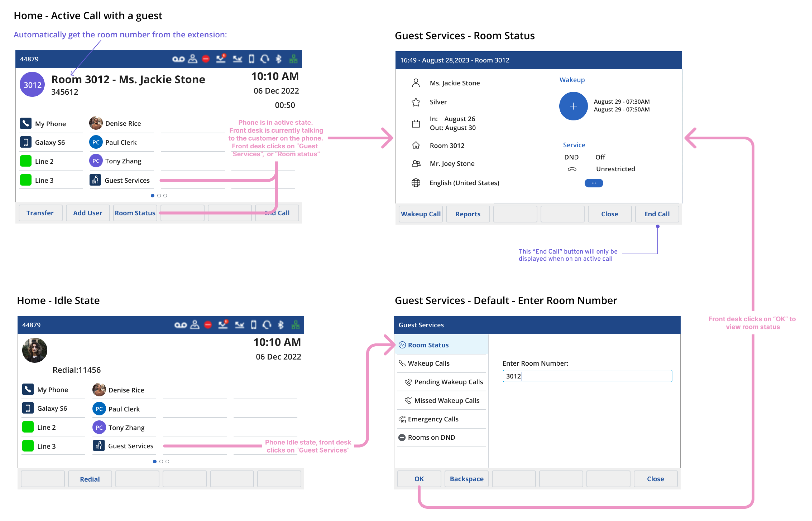Click the Bluetooth icon in idle state status bar

click(281, 325)
